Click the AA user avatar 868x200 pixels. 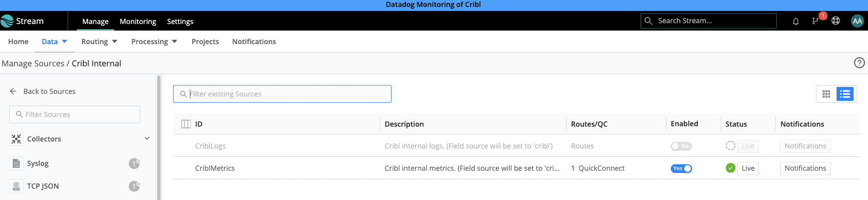857,21
